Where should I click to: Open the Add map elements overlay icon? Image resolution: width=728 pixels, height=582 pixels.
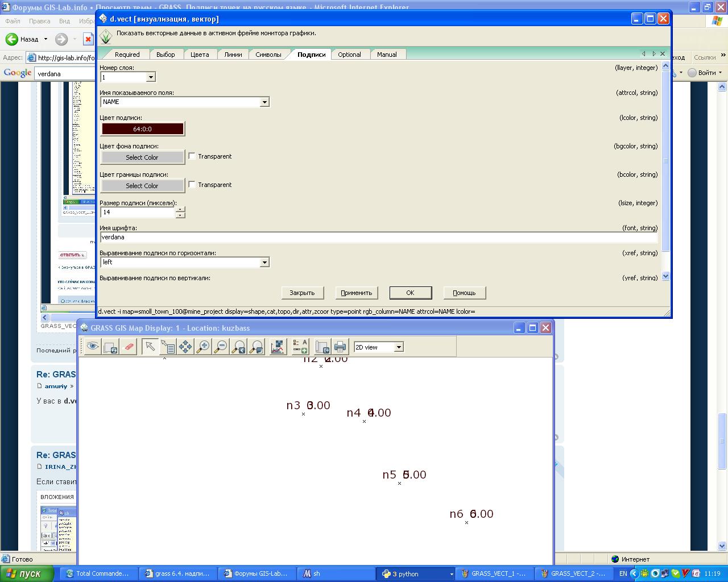pos(300,347)
